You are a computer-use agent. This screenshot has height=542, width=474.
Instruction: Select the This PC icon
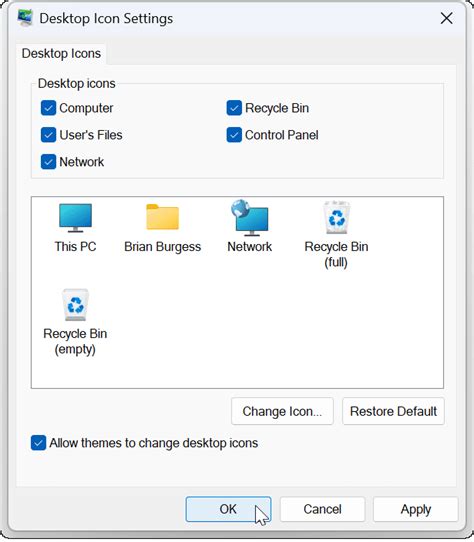75,218
